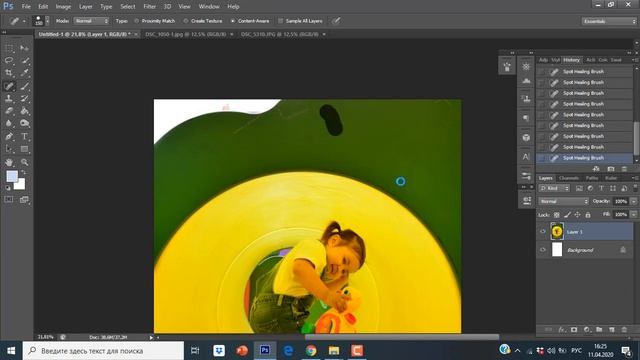
Task: Open History panel flyout menu
Action: click(634, 60)
